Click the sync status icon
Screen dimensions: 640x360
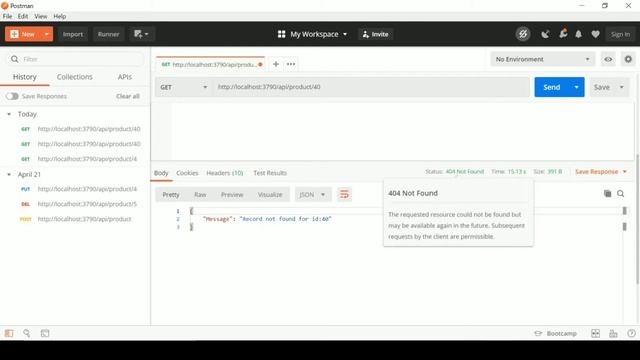point(523,34)
